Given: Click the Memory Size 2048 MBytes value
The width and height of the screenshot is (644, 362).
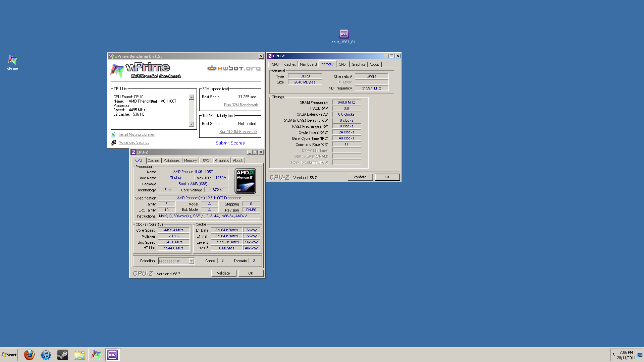Looking at the screenshot, I should [x=305, y=82].
